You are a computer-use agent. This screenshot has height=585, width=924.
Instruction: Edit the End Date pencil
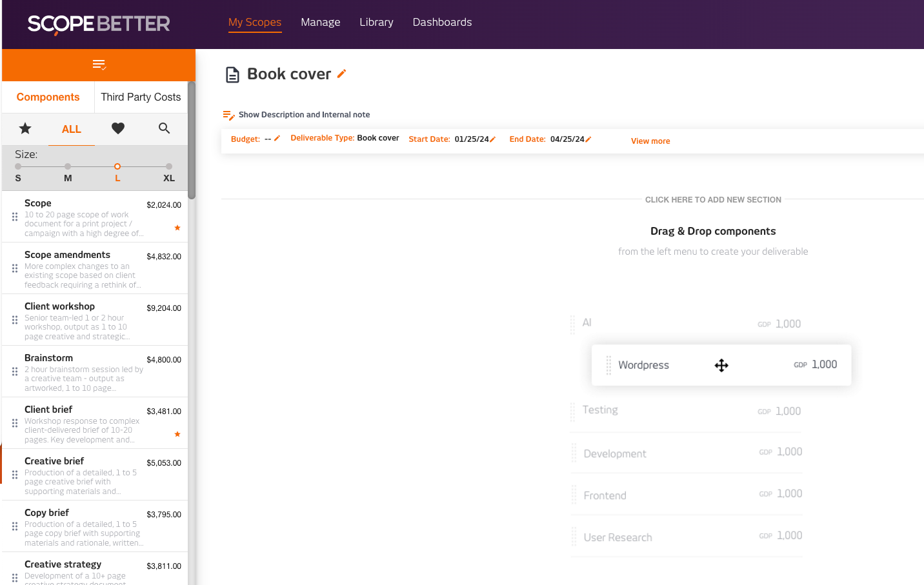[x=588, y=139]
